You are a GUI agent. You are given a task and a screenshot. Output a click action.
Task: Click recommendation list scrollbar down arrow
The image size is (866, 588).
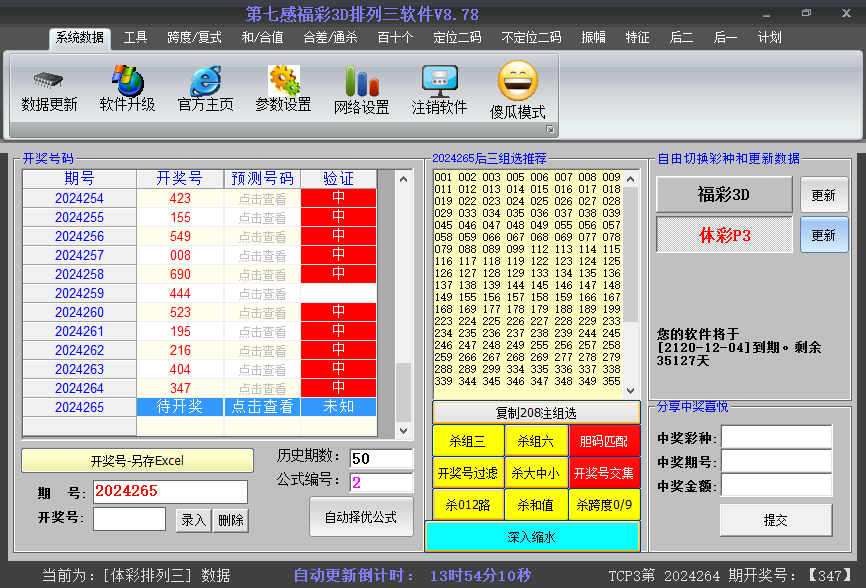click(x=631, y=391)
